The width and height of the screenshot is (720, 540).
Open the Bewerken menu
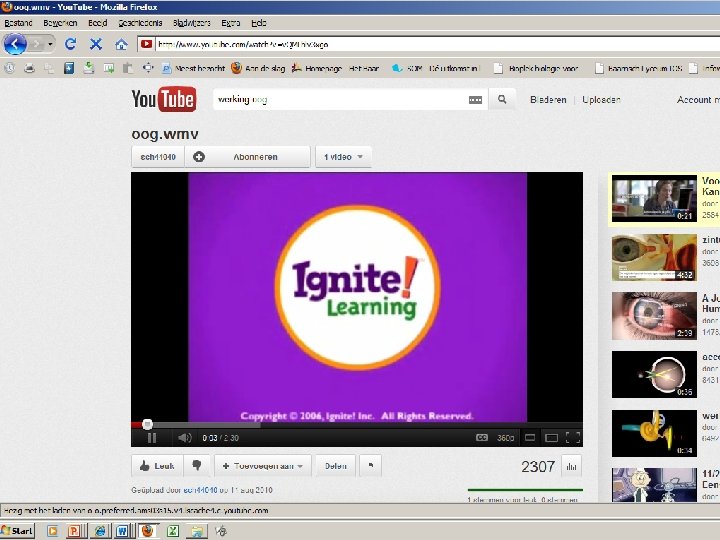click(60, 23)
